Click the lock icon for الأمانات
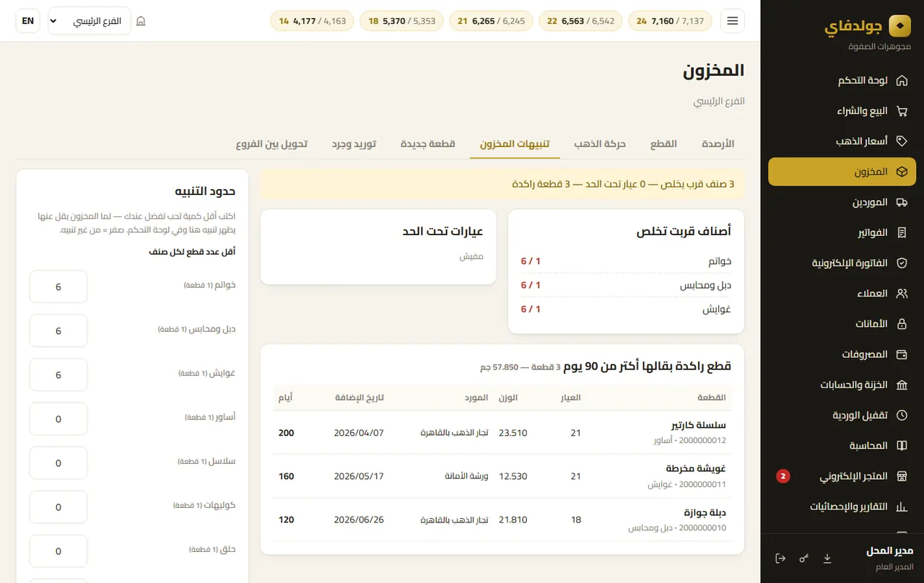This screenshot has width=924, height=583. pos(902,324)
